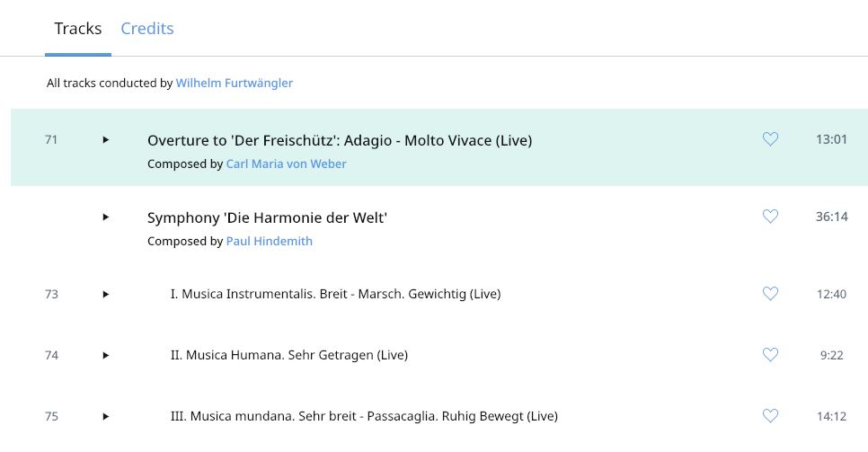Select III. Musica mundana Passacaglia track title

point(364,416)
